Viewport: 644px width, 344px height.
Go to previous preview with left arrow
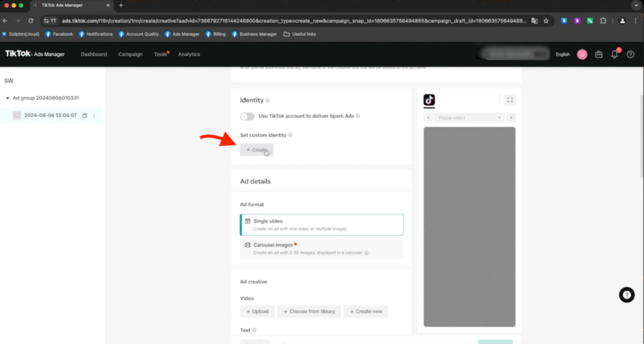coord(428,118)
